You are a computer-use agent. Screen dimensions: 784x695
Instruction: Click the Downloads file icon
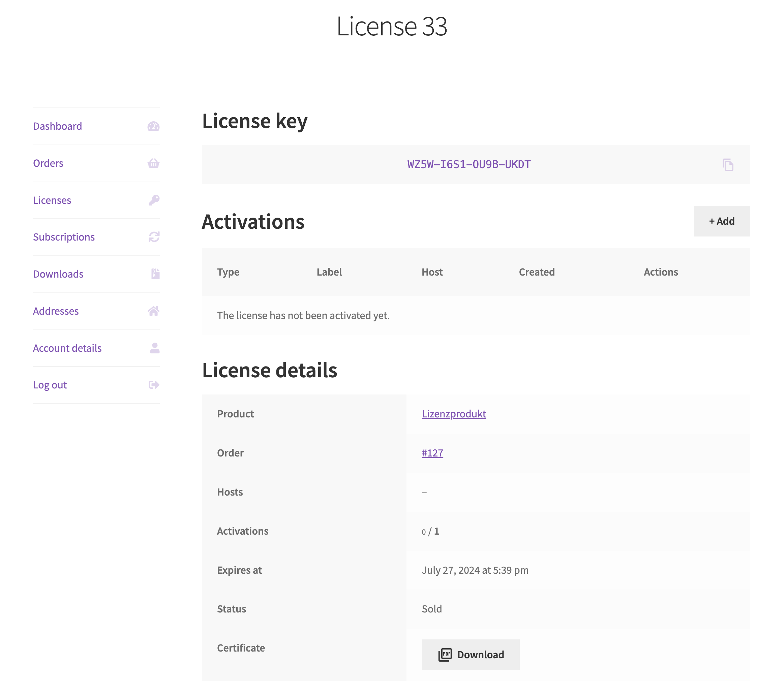point(155,274)
